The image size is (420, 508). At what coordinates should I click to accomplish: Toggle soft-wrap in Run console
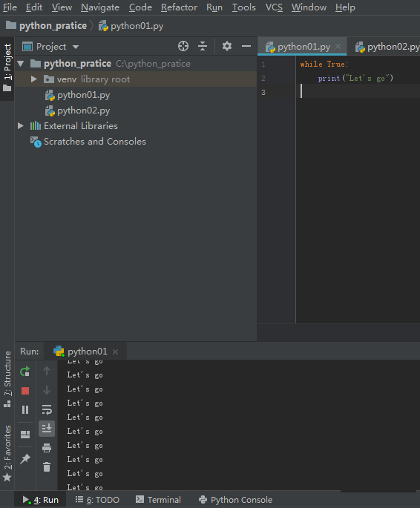coord(47,410)
